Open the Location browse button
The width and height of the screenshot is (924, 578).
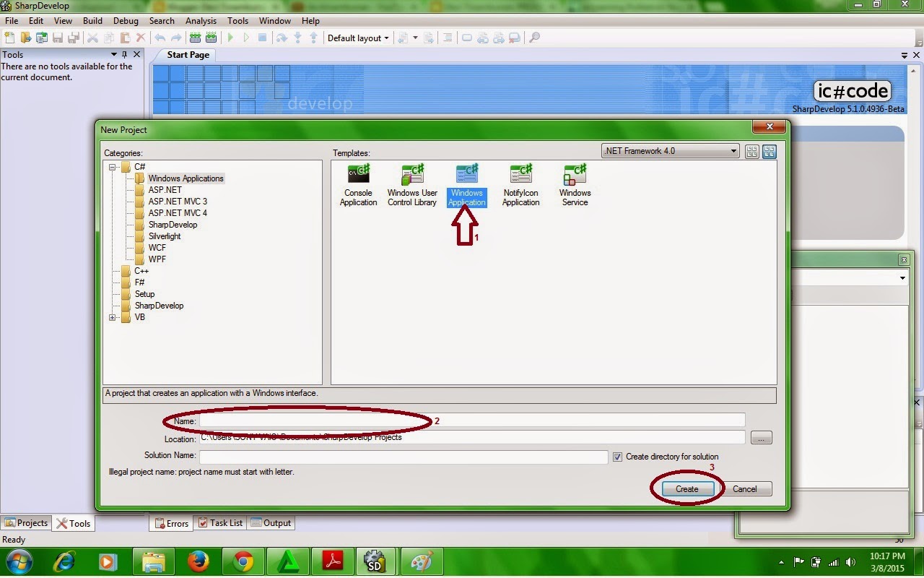coord(761,437)
